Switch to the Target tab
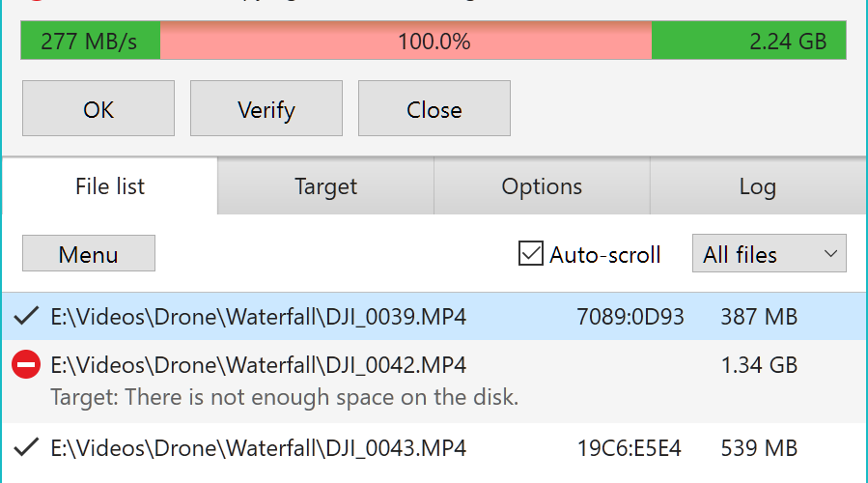868x483 pixels. click(x=325, y=186)
